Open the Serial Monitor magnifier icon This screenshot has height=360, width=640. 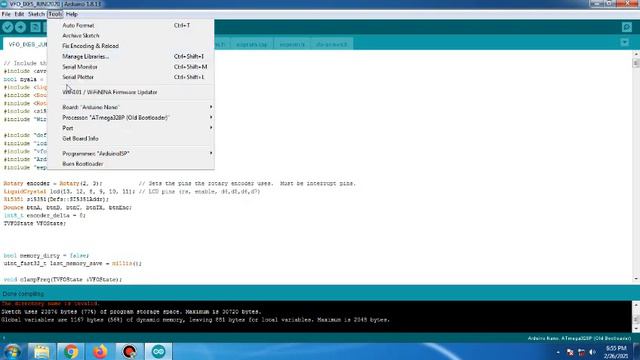[x=627, y=27]
